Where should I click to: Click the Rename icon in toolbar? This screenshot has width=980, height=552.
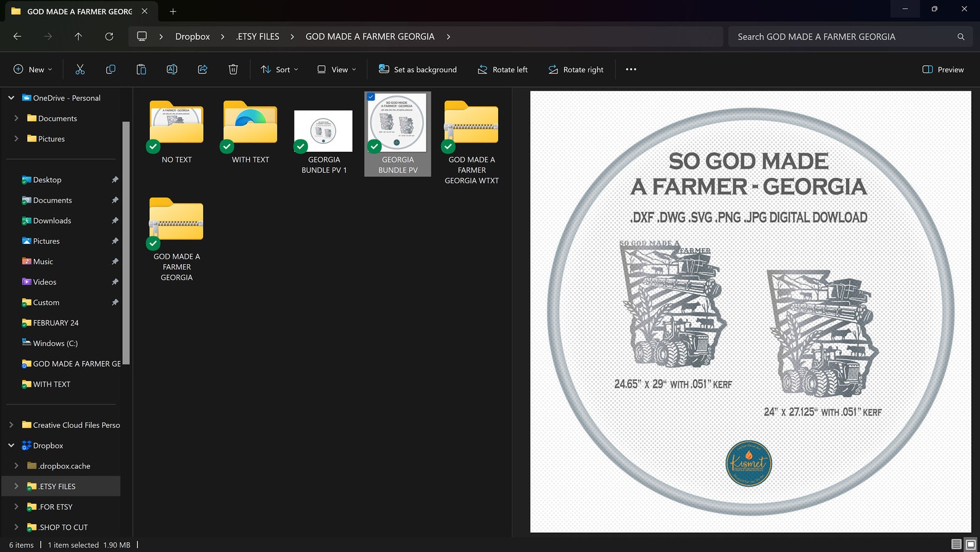click(x=172, y=70)
